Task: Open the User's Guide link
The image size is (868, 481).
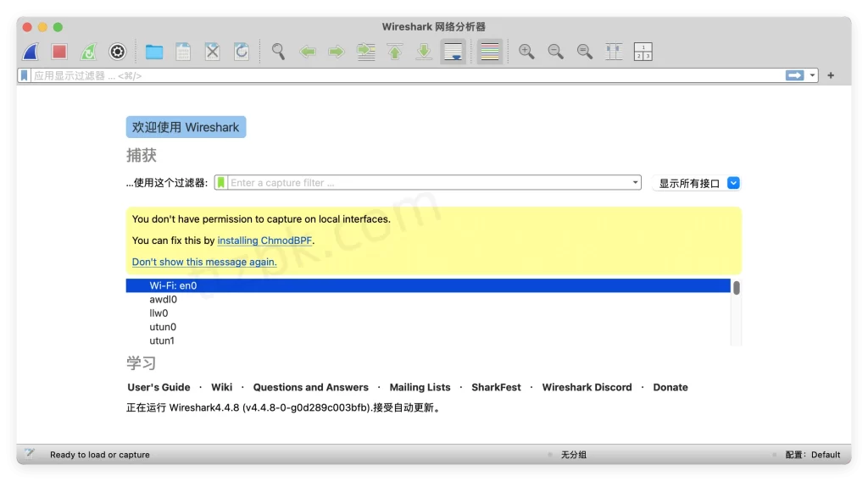Action: (x=159, y=388)
